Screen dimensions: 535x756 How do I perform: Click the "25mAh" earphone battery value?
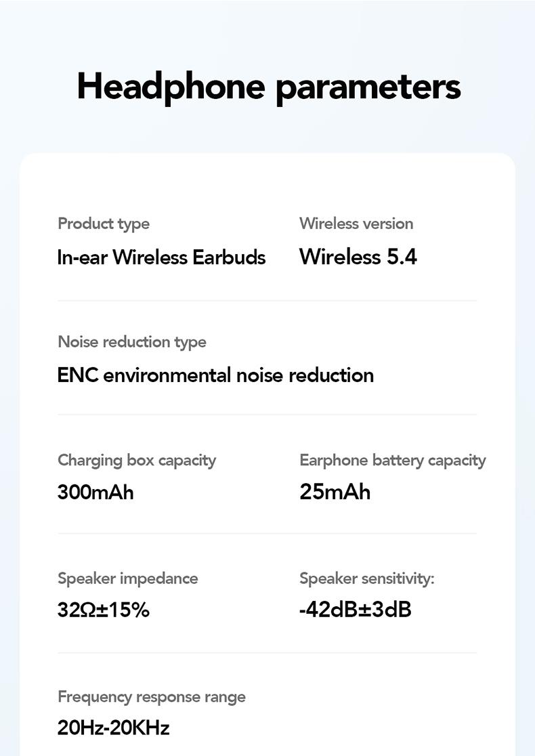[x=335, y=492]
